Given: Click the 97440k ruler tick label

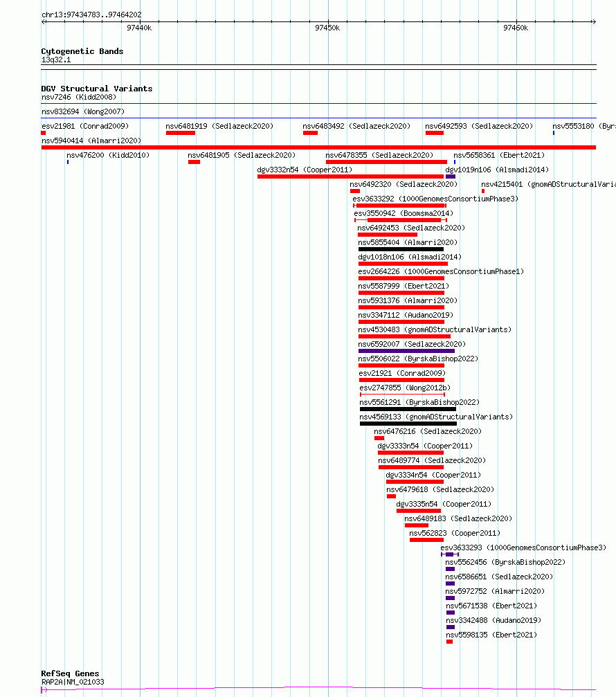Looking at the screenshot, I should (x=139, y=28).
